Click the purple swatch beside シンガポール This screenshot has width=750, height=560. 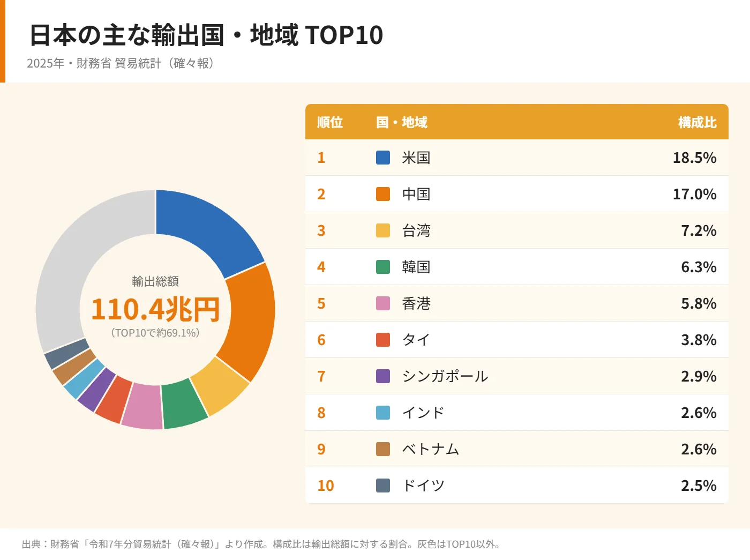(383, 376)
